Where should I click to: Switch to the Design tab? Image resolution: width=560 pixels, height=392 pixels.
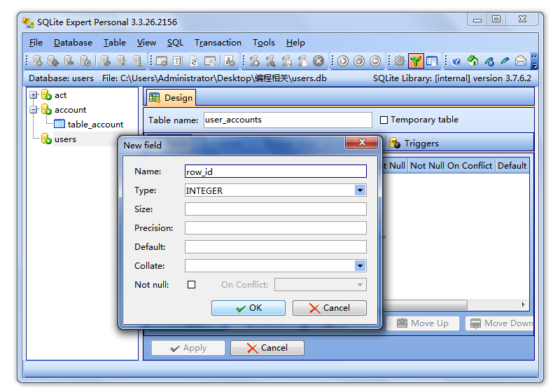(171, 97)
